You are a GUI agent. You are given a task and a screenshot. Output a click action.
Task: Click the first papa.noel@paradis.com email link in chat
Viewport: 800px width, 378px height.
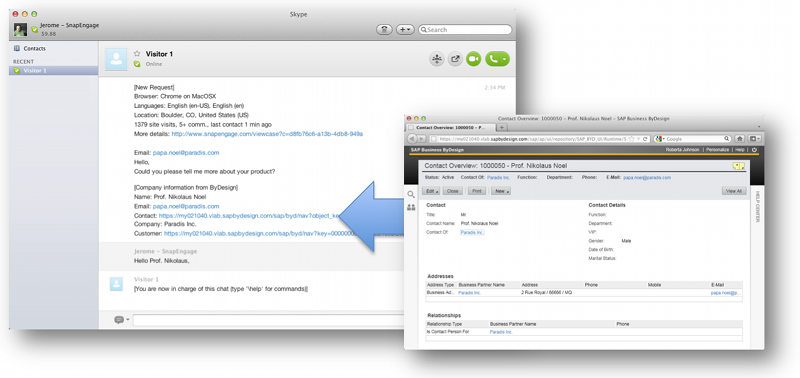pos(186,153)
